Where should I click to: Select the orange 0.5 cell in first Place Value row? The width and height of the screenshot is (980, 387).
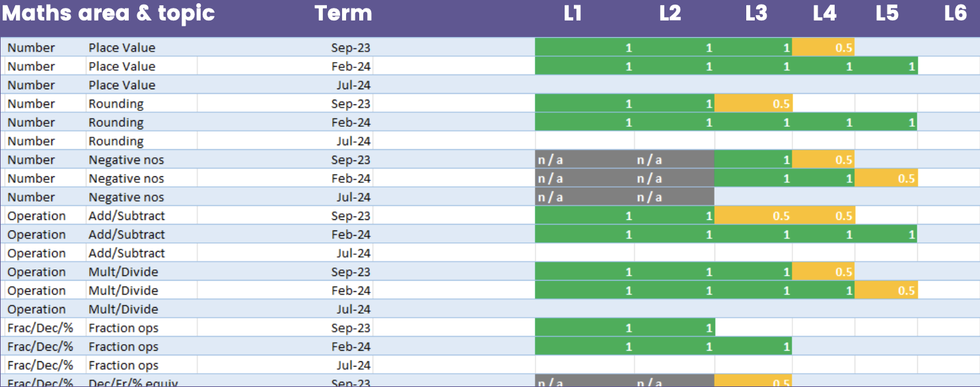[x=823, y=48]
